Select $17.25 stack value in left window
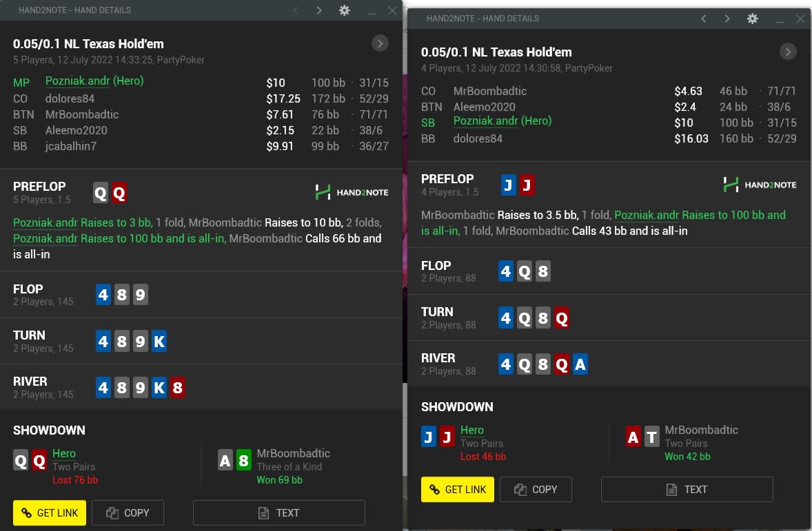Viewport: 812px width, 531px height. (x=283, y=98)
